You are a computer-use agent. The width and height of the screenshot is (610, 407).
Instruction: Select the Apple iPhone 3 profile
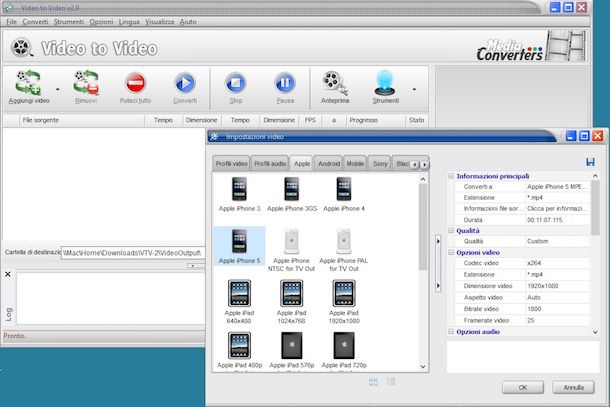click(x=239, y=195)
